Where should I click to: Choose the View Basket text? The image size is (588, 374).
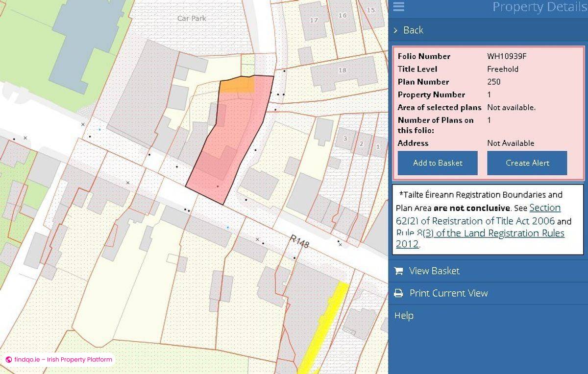[434, 271]
